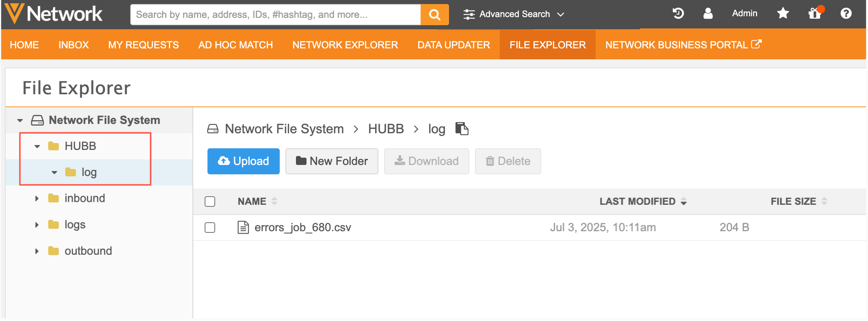Check the errors_job_680.csv row checkbox

pyautogui.click(x=210, y=228)
